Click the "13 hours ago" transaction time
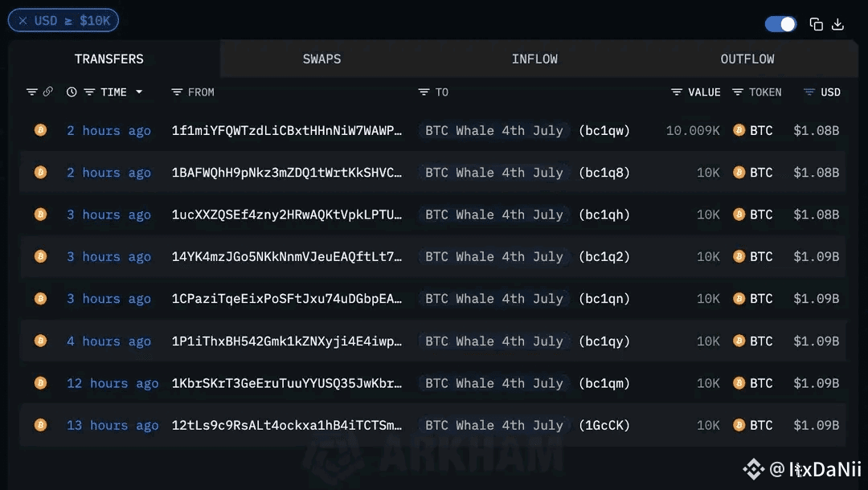 [113, 425]
